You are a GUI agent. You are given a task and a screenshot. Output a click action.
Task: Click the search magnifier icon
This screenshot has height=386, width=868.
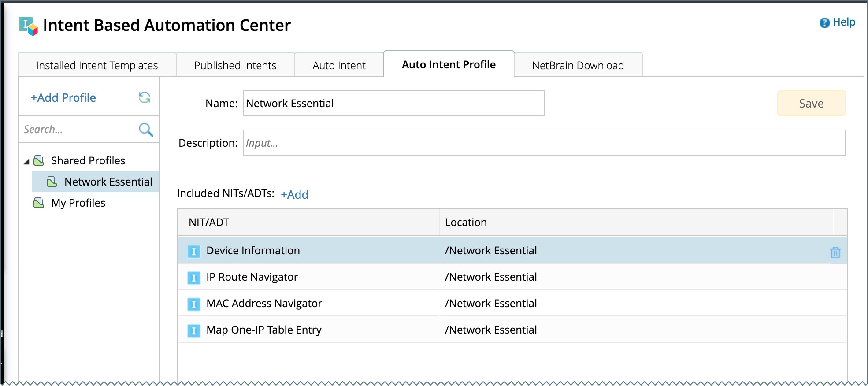146,130
